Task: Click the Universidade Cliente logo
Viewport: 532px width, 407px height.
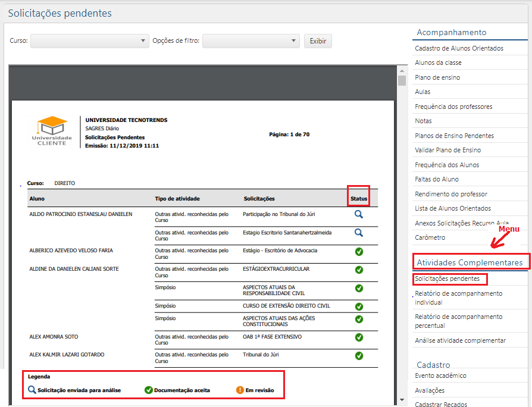Action: (x=52, y=131)
